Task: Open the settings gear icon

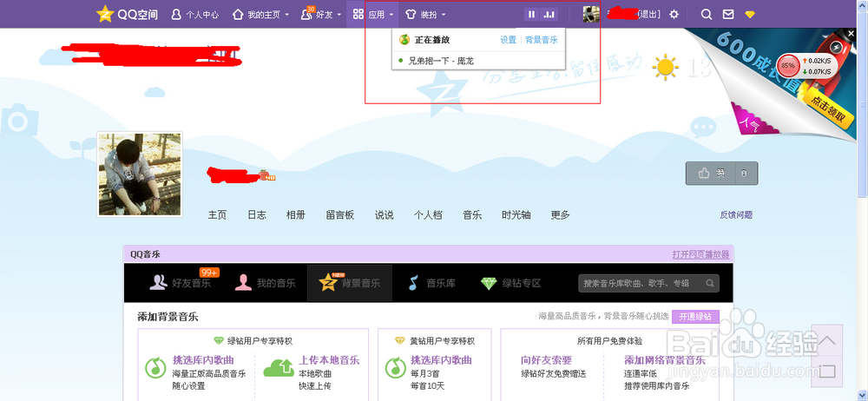Action: (674, 15)
